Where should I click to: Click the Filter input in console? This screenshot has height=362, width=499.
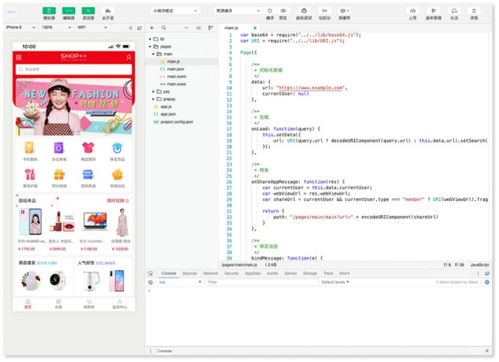point(262,282)
